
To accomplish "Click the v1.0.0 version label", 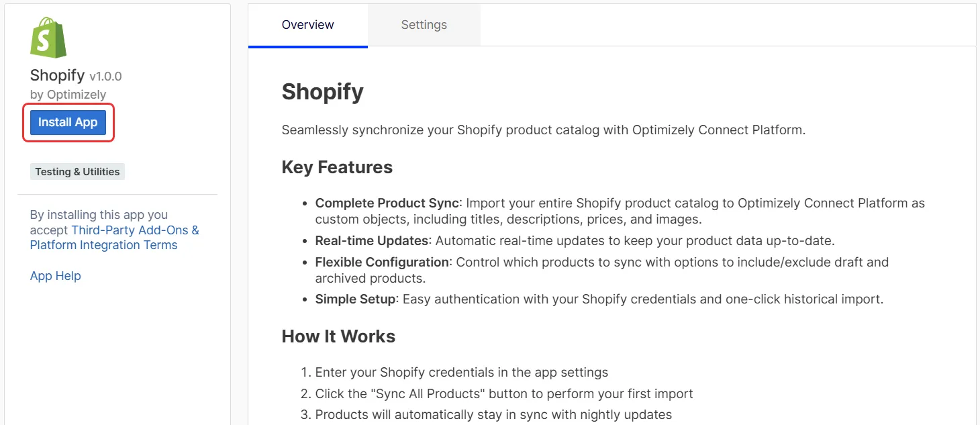I will click(105, 77).
